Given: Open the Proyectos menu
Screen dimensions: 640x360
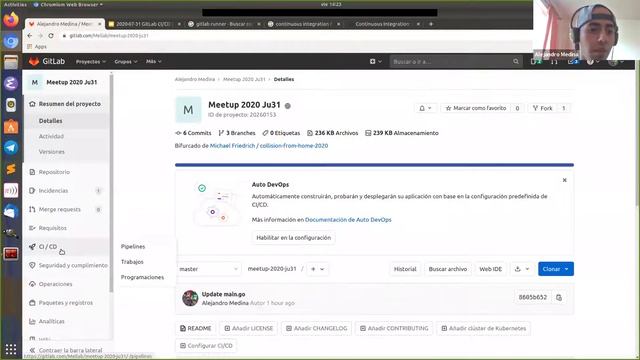Looking at the screenshot, I should click(91, 62).
